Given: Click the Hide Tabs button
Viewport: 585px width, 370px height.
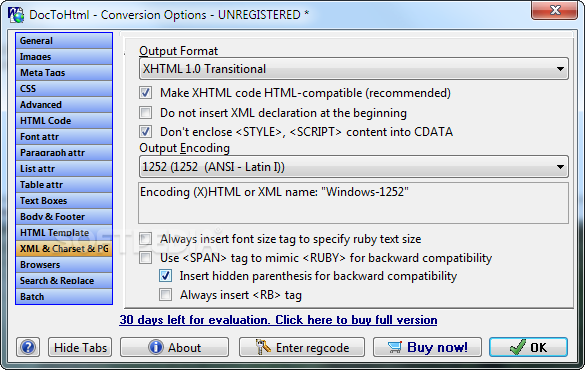Looking at the screenshot, I should pos(80,347).
